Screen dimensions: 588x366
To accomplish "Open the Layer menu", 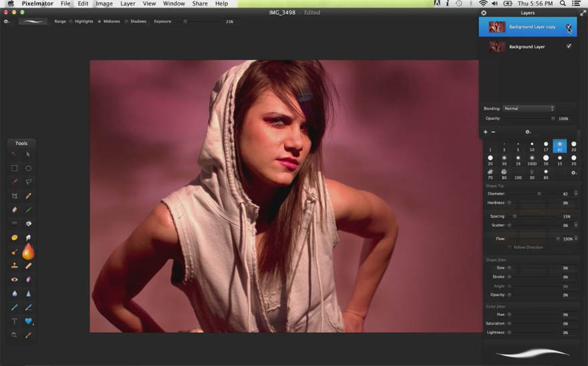I will [x=128, y=3].
